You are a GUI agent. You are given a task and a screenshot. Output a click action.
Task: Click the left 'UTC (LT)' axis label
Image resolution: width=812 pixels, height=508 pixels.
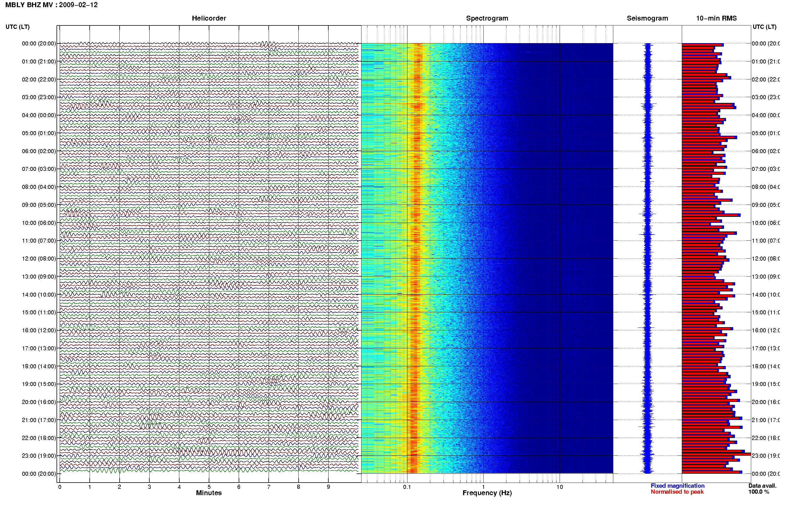tap(17, 27)
